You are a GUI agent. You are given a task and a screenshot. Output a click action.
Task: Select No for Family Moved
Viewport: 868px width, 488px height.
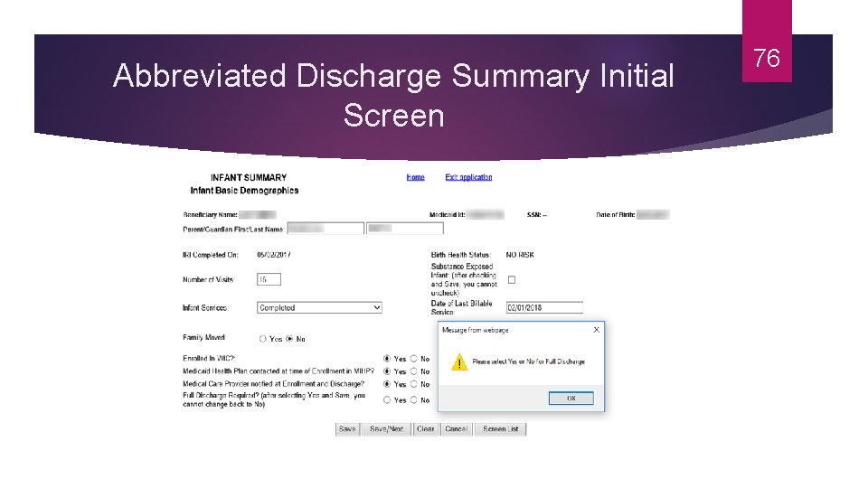click(289, 339)
